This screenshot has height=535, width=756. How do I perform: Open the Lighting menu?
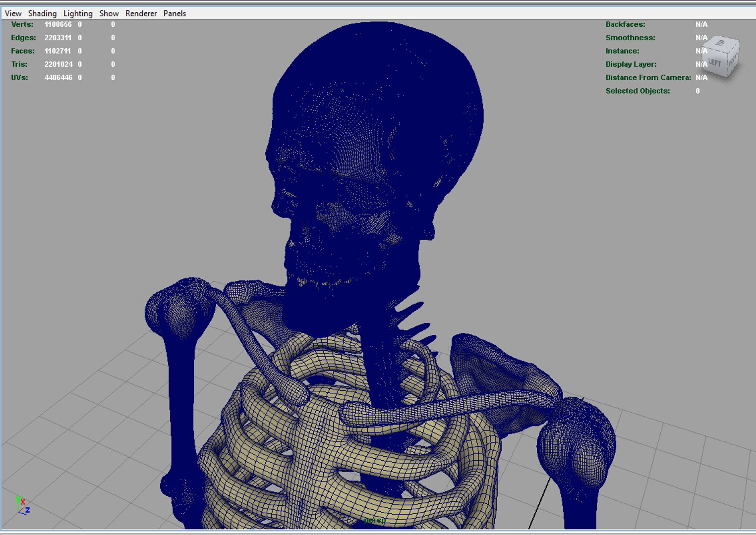pyautogui.click(x=78, y=13)
